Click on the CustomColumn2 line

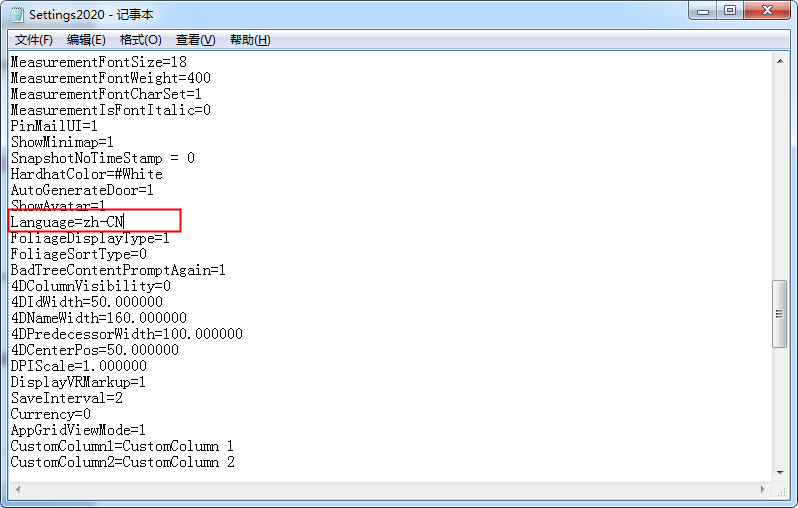(x=122, y=462)
